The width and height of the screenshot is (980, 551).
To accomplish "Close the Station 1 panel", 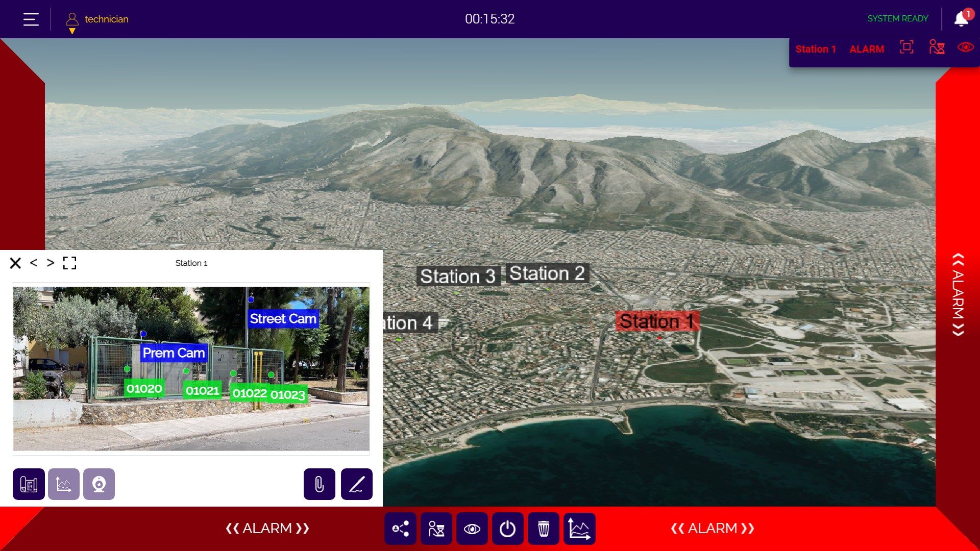I will [15, 263].
